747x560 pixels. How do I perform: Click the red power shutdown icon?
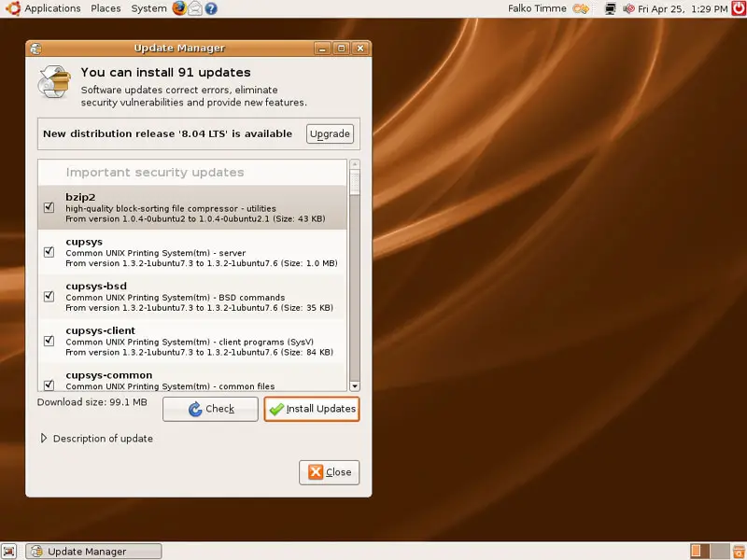(x=739, y=8)
